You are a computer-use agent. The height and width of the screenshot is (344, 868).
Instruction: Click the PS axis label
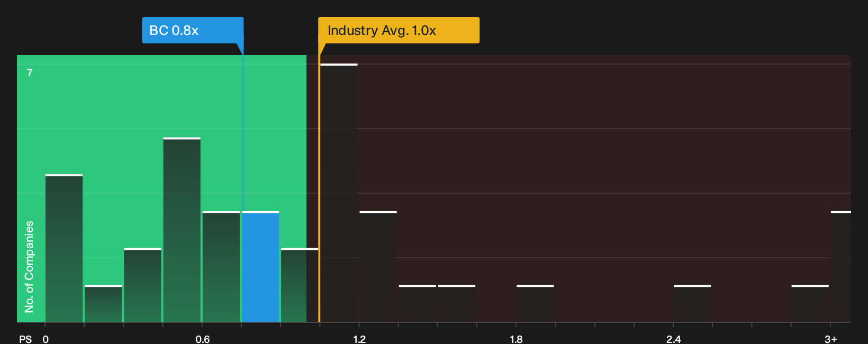coord(25,339)
